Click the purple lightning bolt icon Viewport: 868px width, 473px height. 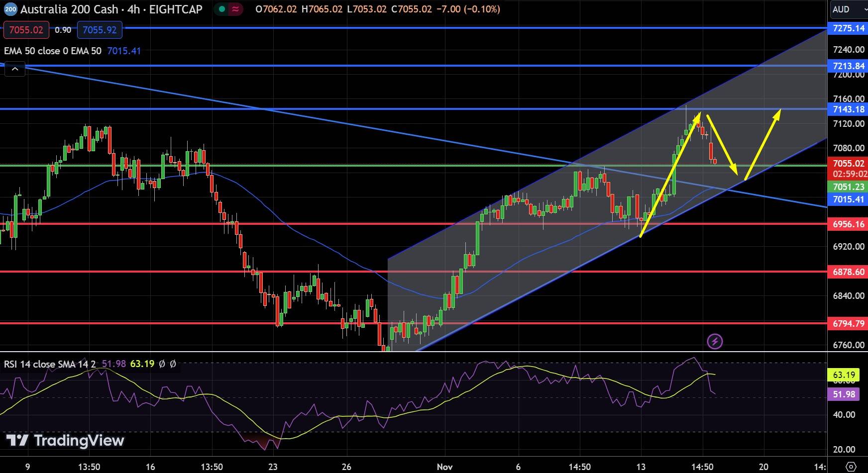(x=715, y=341)
